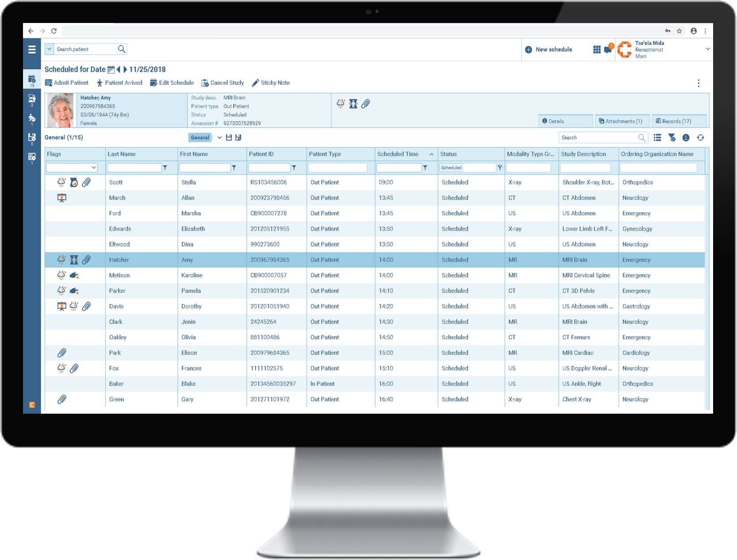
Task: Open the worklist information icon
Action: point(686,137)
